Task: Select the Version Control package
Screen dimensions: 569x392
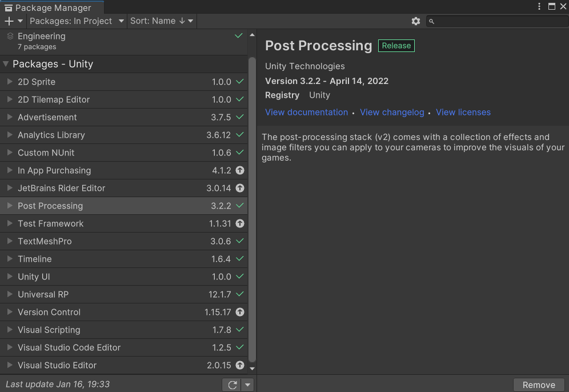Action: [124, 312]
